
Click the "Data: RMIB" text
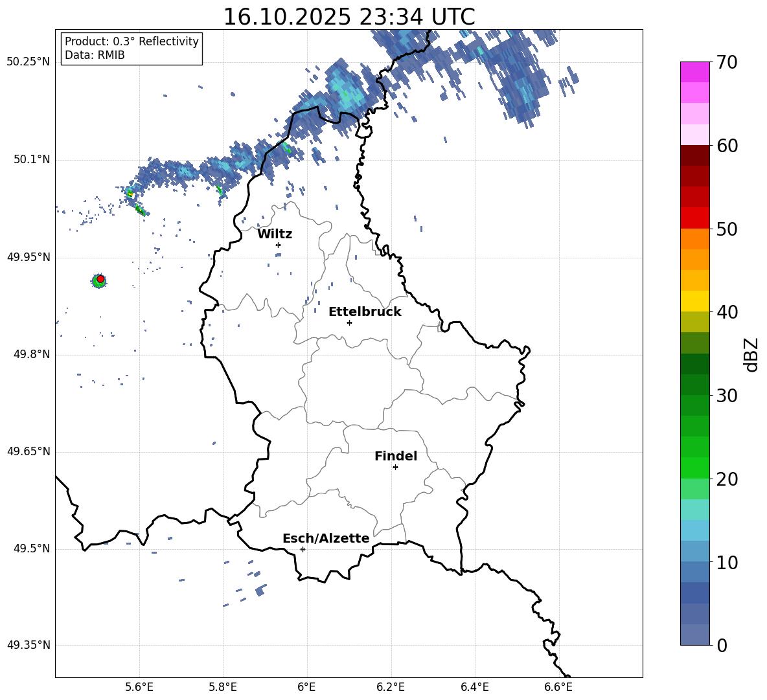95,55
